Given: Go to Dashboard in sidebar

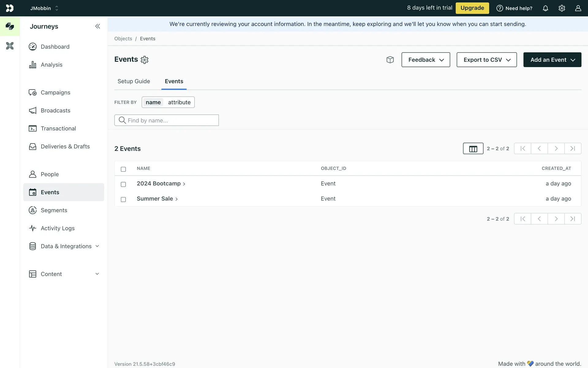Looking at the screenshot, I should pyautogui.click(x=55, y=47).
